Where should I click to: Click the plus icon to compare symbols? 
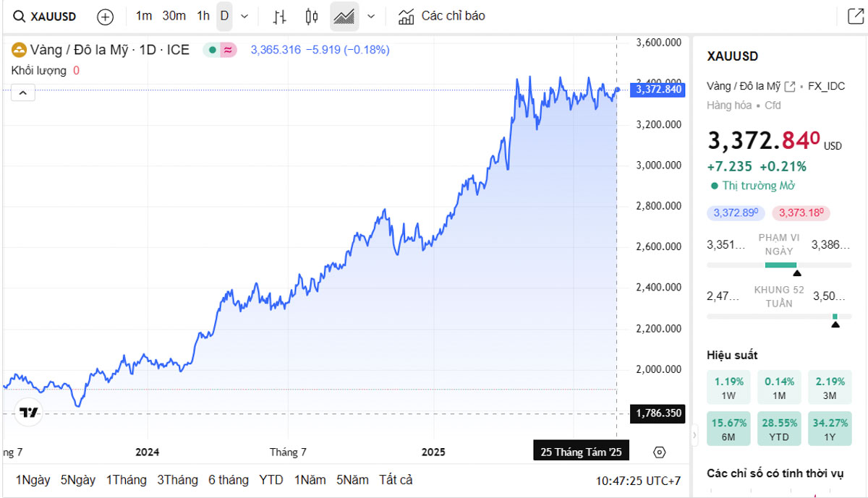pyautogui.click(x=106, y=17)
